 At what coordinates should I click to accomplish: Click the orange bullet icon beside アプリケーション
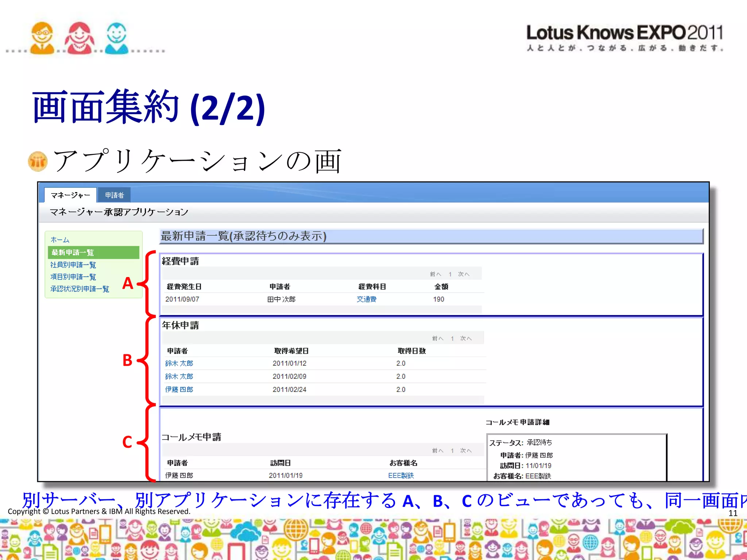click(38, 161)
